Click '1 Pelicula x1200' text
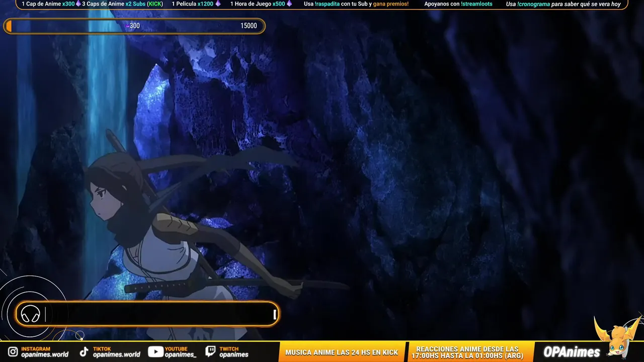Image resolution: width=644 pixels, height=362 pixels. [x=193, y=4]
